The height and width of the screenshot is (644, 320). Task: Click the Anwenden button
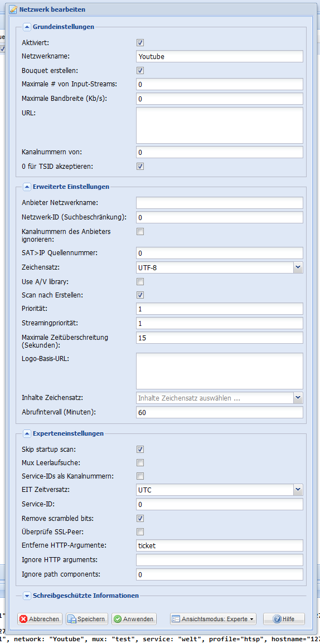pyautogui.click(x=134, y=618)
